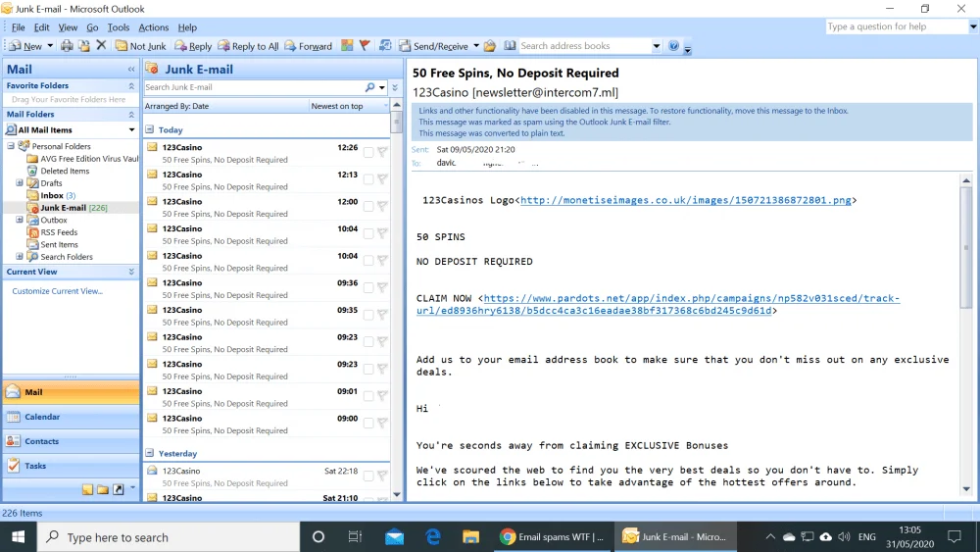
Task: Open the Folder List icon in navigation pane
Action: click(103, 489)
